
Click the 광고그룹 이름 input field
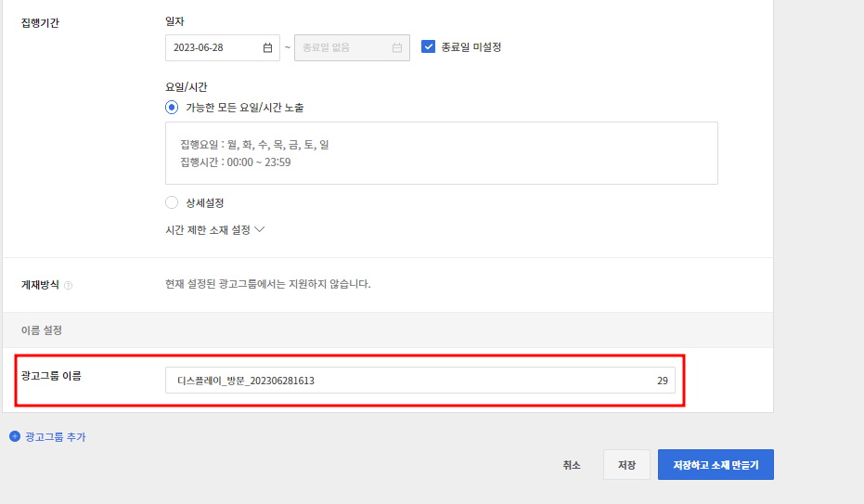[419, 380]
